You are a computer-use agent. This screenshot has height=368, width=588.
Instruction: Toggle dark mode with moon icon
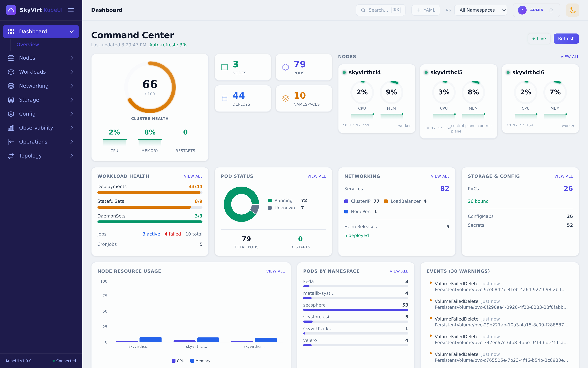pos(572,10)
